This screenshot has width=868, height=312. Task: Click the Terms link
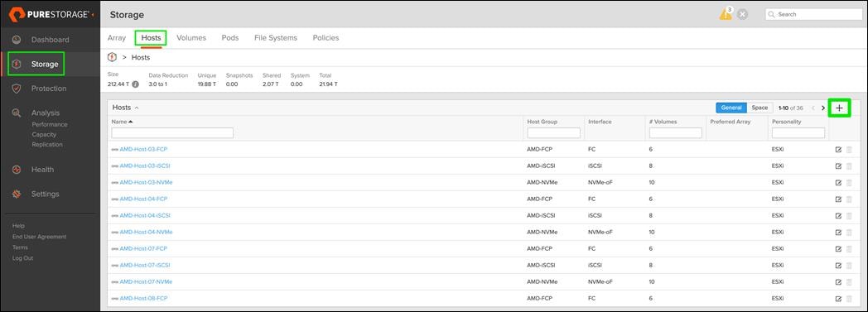(20, 247)
